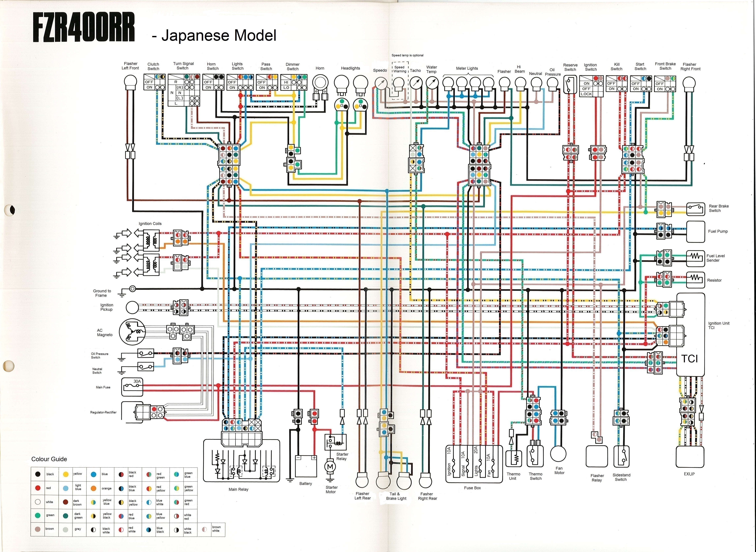Viewport: 756px width, 552px height.
Task: Select the Tacho gauge symbol
Action: (416, 83)
